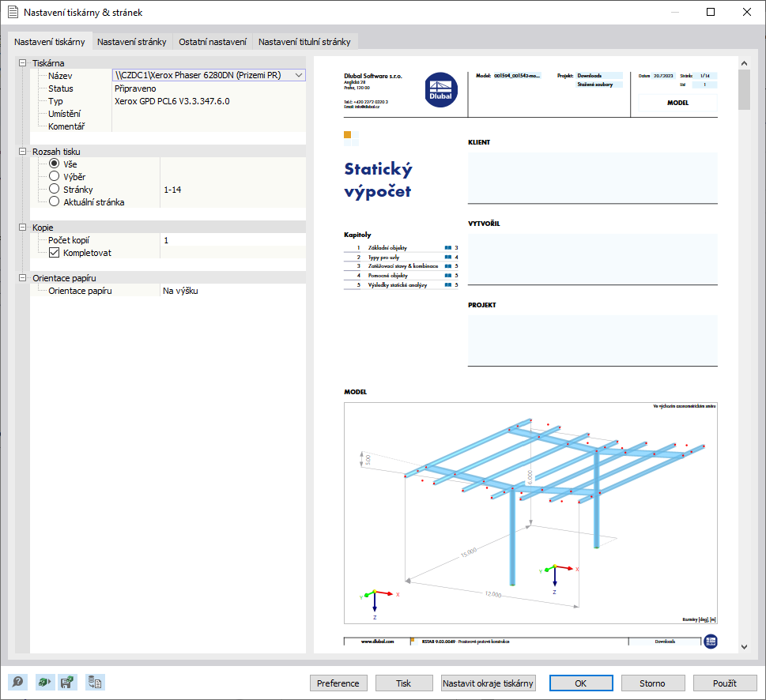766x700 pixels.
Task: Uncheck the Kompletovat checkbox
Action: [55, 252]
